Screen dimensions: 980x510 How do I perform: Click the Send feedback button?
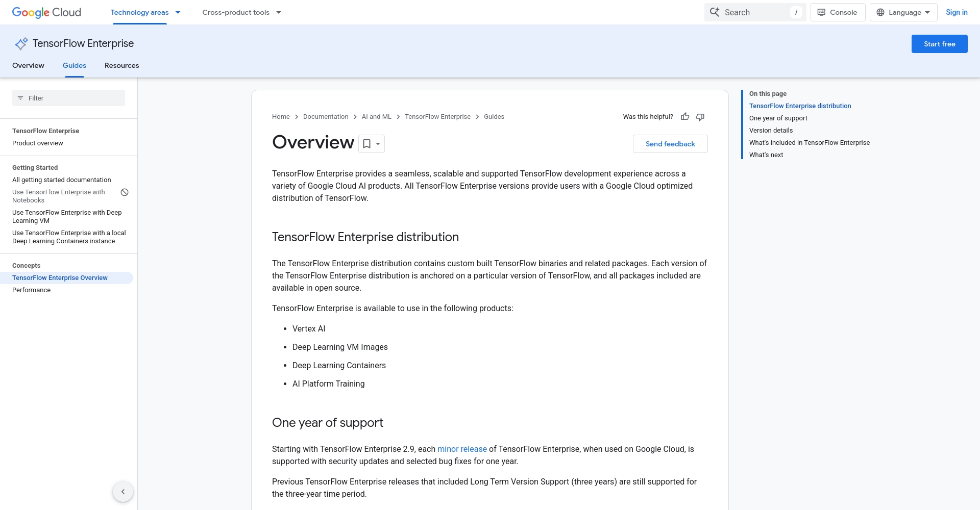pyautogui.click(x=670, y=144)
